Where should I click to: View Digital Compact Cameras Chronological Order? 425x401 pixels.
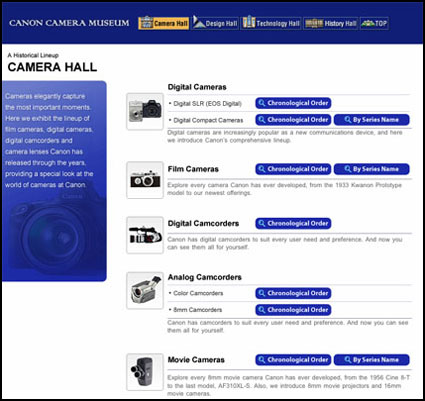[293, 120]
